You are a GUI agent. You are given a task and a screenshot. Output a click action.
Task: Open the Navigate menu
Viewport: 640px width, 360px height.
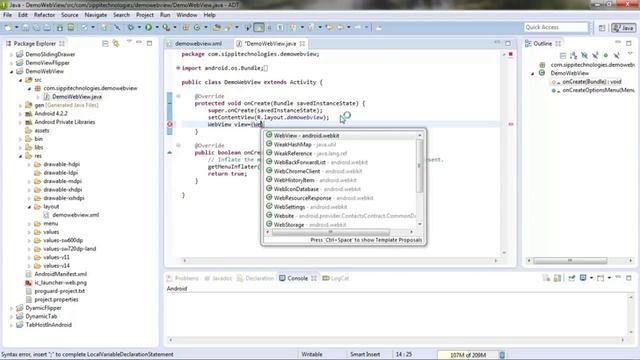(96, 15)
